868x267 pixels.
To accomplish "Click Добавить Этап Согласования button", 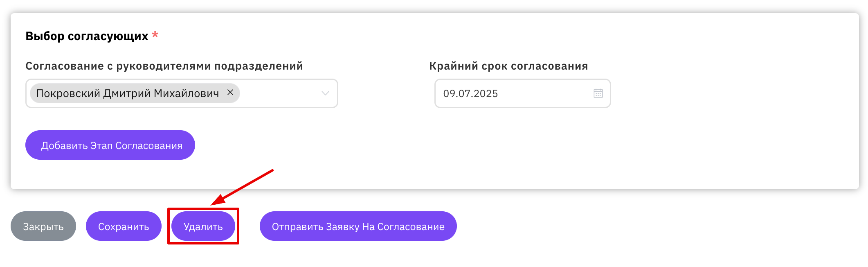I will [110, 145].
